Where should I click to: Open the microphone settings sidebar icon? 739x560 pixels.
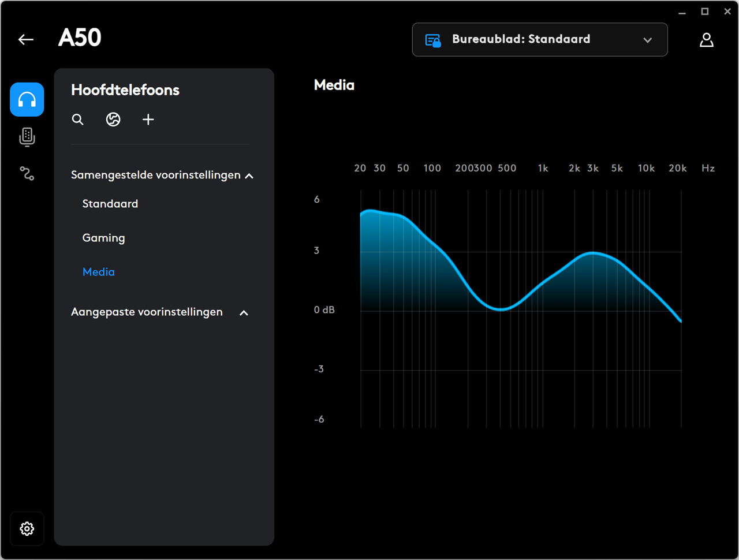[x=27, y=137]
